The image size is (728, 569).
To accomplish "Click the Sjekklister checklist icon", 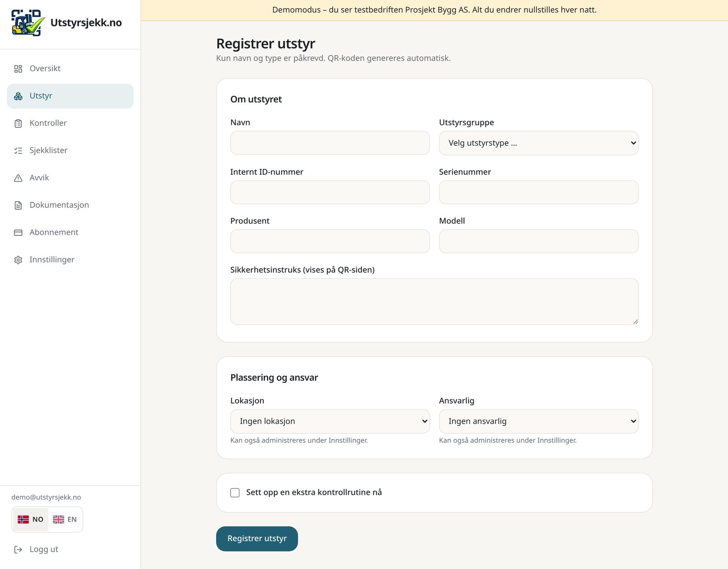I will pos(18,151).
